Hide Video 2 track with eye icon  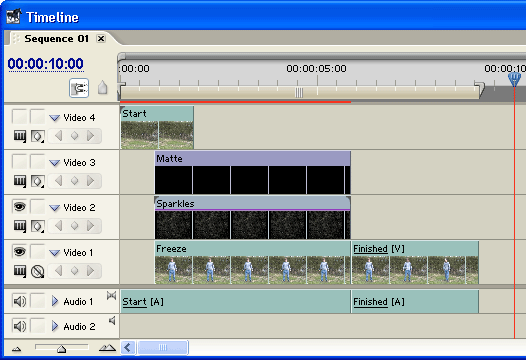(x=19, y=206)
